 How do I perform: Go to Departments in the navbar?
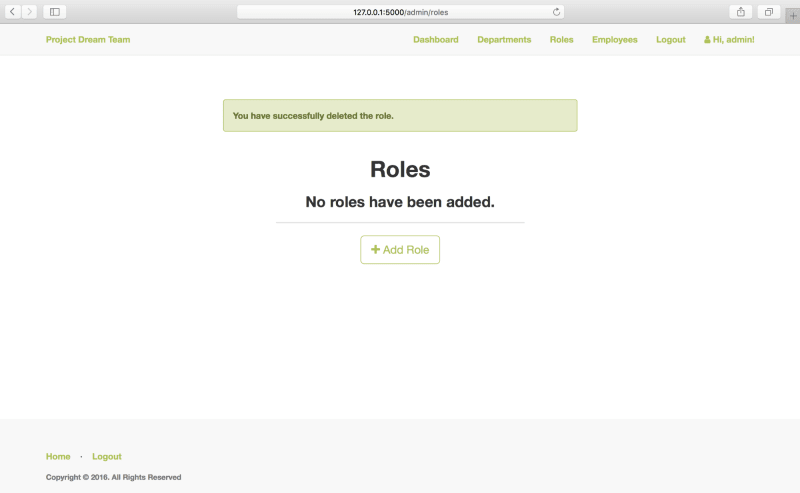pos(504,39)
